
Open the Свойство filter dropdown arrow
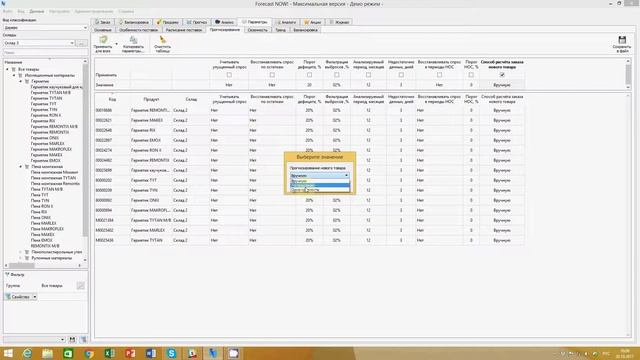pyautogui.click(x=34, y=297)
